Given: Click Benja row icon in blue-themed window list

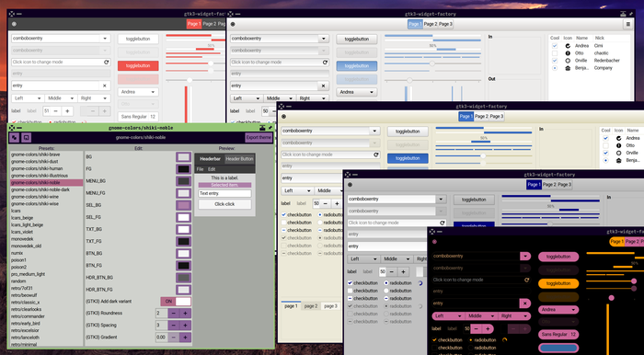Looking at the screenshot, I should point(568,68).
